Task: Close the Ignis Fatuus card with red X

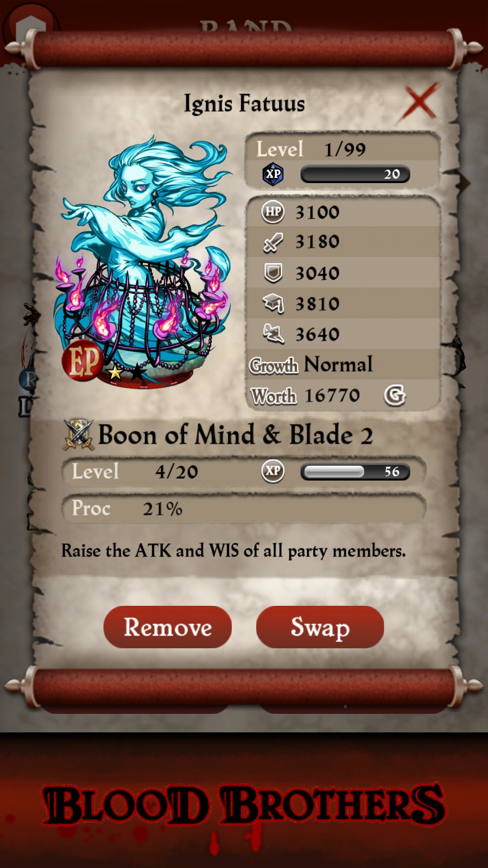Action: tap(419, 103)
